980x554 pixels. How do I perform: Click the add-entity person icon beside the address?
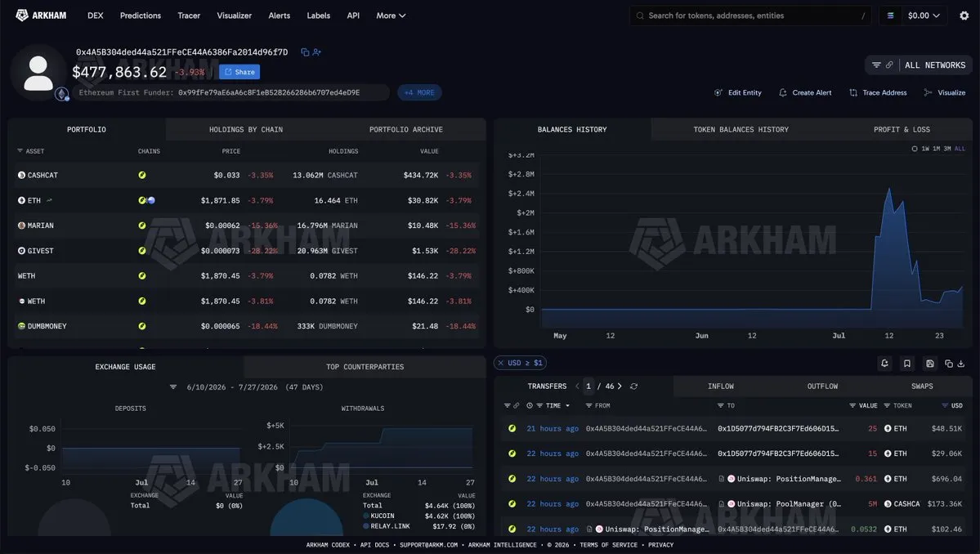tap(317, 52)
